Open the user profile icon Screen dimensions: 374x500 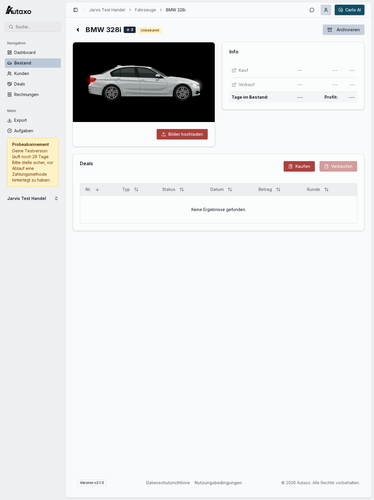326,10
